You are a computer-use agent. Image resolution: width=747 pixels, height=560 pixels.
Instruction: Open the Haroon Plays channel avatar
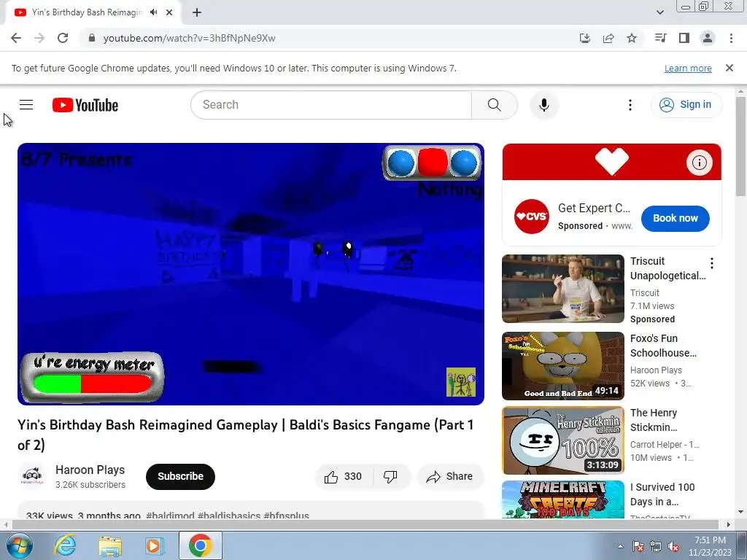pos(32,475)
